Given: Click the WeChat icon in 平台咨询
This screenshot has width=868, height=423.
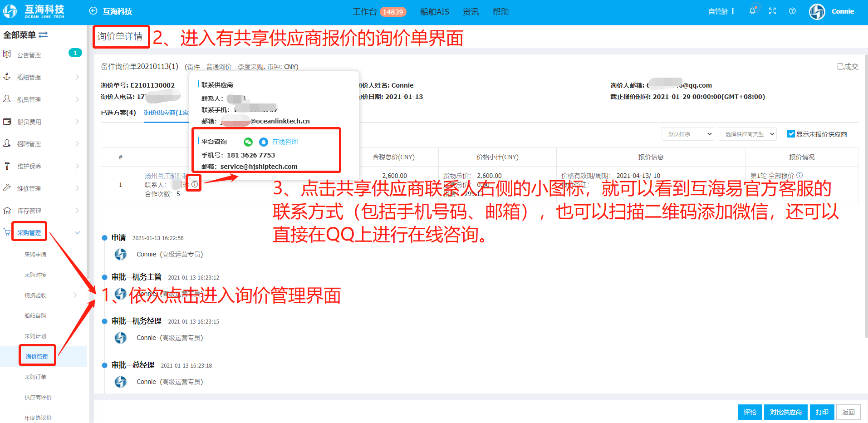Looking at the screenshot, I should pyautogui.click(x=248, y=142).
